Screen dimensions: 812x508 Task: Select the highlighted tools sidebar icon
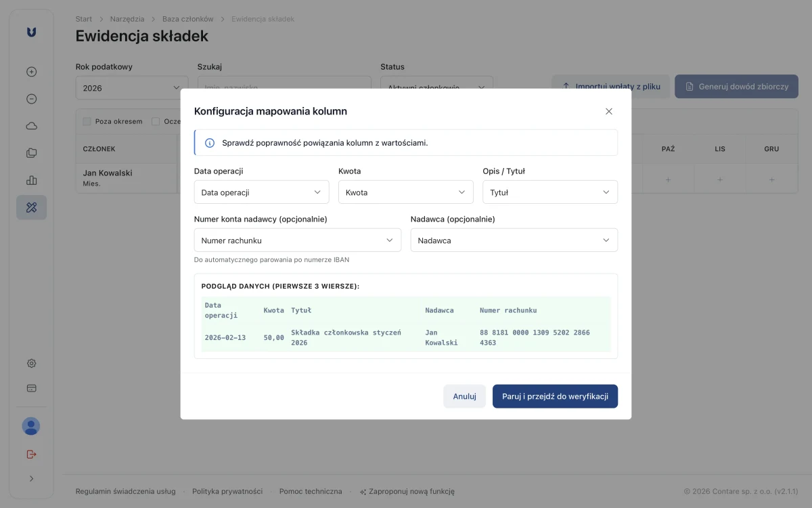31,207
